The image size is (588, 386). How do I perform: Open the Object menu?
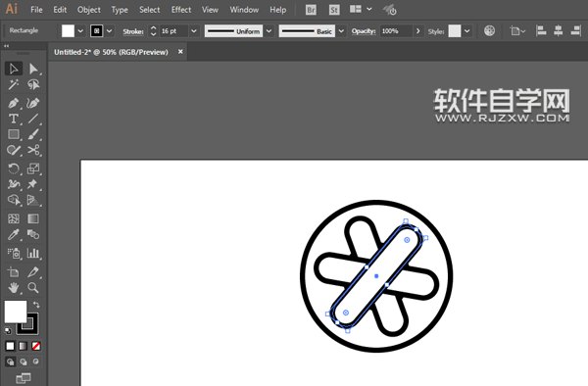click(89, 10)
